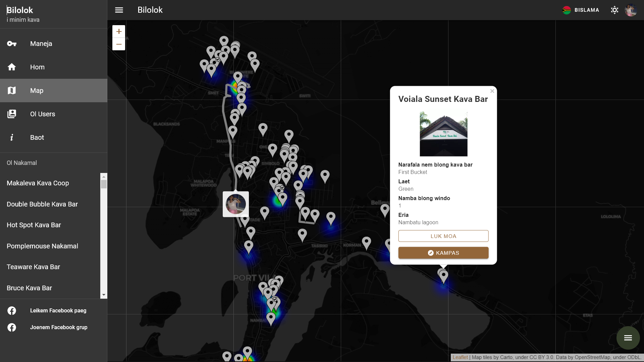Screen dimensions: 644x362
Task: Open the Maneja menu item
Action: click(x=54, y=44)
